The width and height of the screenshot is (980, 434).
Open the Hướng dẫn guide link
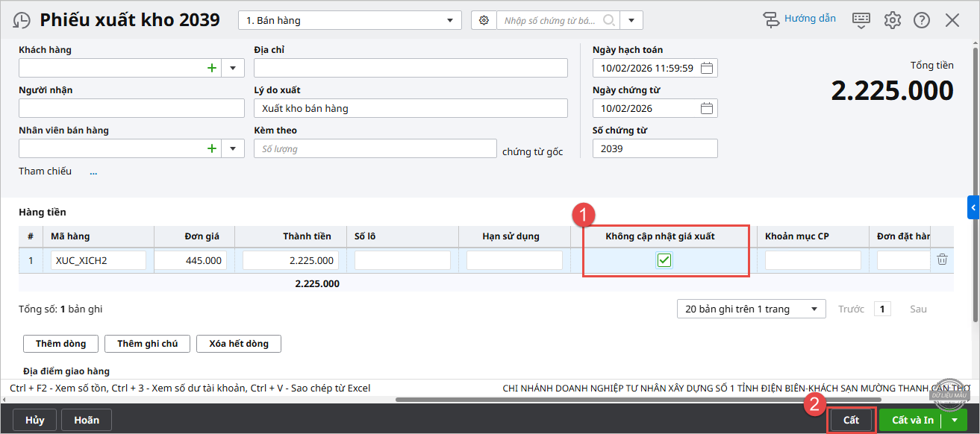point(799,19)
